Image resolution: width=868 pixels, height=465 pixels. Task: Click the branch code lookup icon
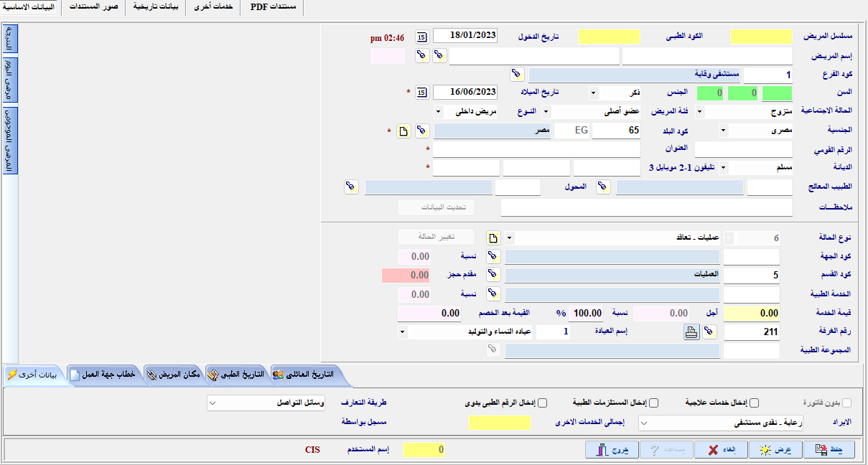tap(517, 75)
